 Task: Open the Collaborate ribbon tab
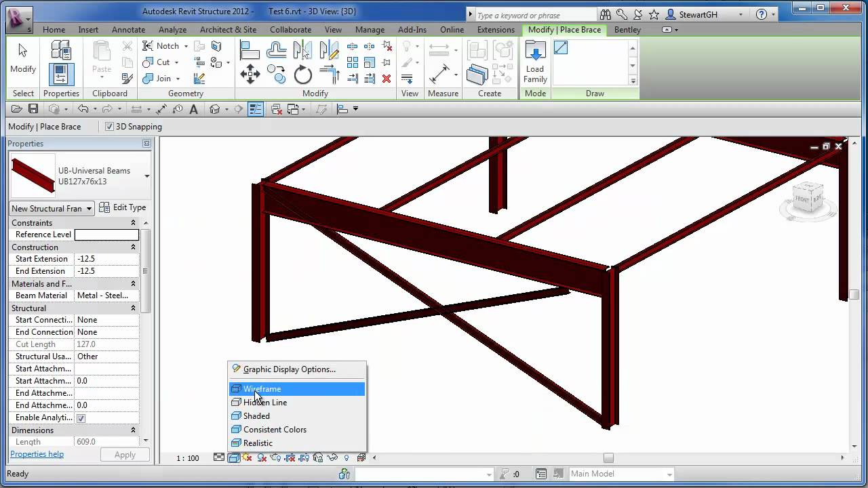(x=291, y=30)
